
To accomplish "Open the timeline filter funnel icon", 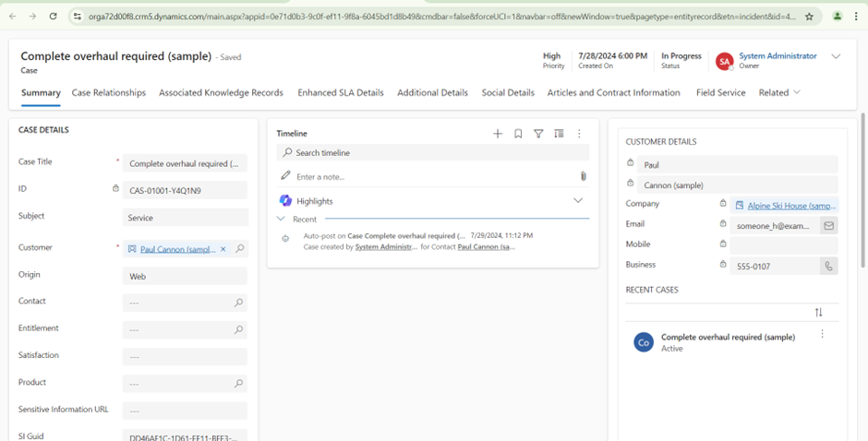I will click(538, 134).
